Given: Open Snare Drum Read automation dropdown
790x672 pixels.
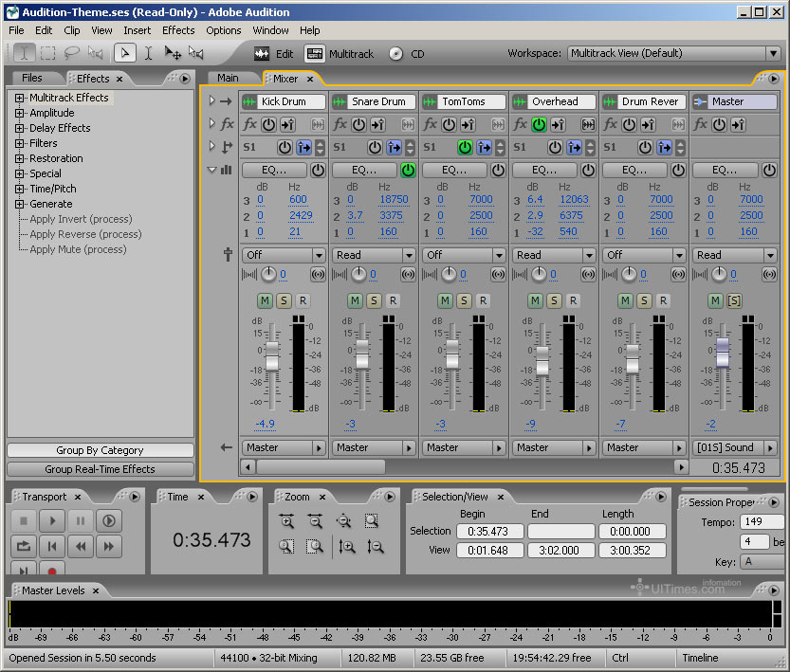Looking at the screenshot, I should click(374, 255).
